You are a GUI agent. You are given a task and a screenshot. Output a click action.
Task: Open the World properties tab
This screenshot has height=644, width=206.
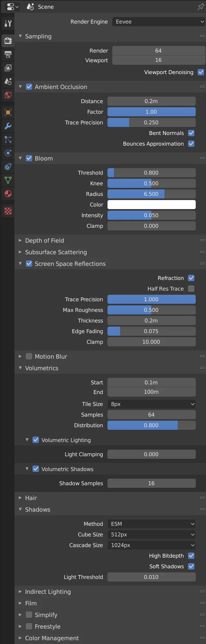[x=8, y=95]
